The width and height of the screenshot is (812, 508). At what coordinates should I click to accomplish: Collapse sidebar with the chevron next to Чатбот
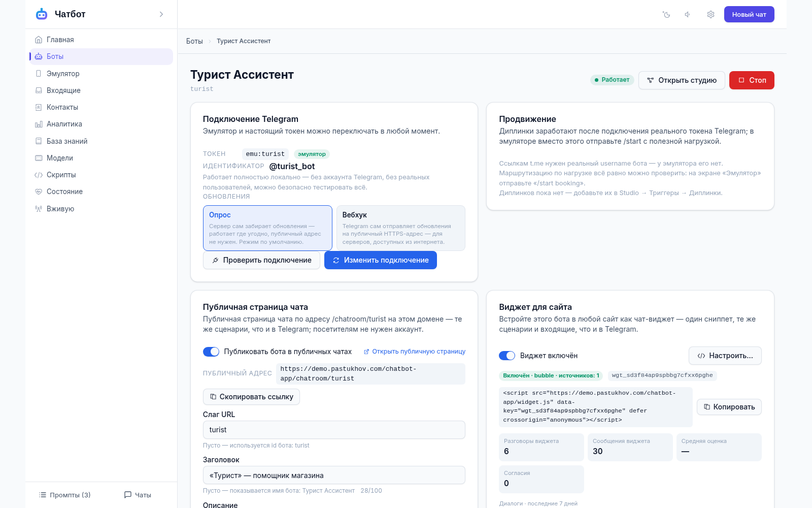[x=161, y=14]
